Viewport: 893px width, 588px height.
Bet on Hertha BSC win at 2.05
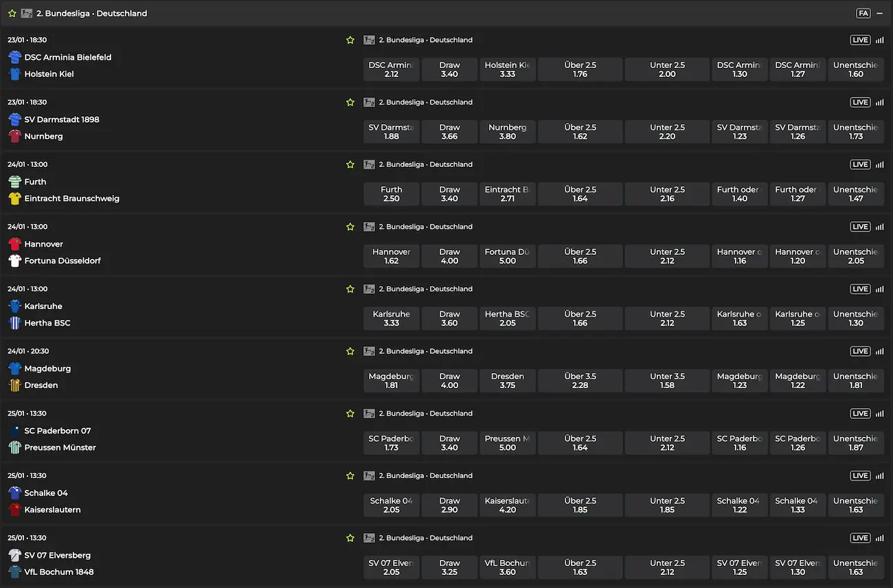(x=508, y=318)
